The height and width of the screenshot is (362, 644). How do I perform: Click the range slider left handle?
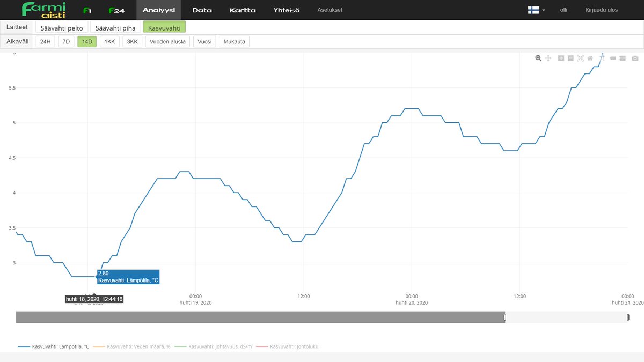504,317
